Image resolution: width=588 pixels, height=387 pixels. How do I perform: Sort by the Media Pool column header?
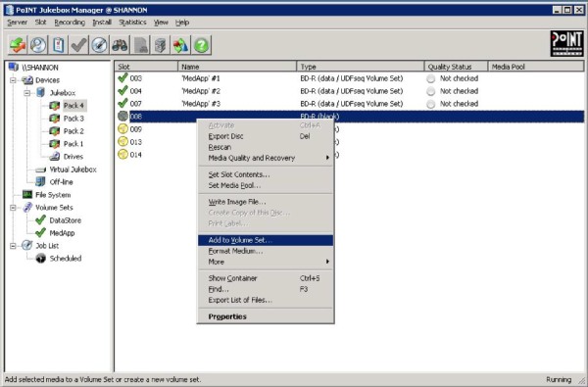pos(536,67)
